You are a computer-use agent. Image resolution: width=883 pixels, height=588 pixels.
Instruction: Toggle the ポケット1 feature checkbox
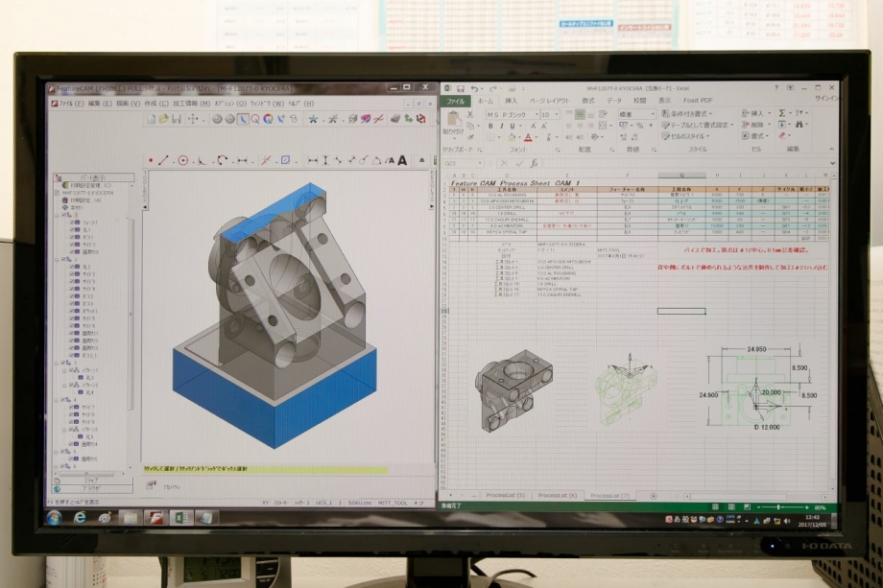tap(72, 311)
